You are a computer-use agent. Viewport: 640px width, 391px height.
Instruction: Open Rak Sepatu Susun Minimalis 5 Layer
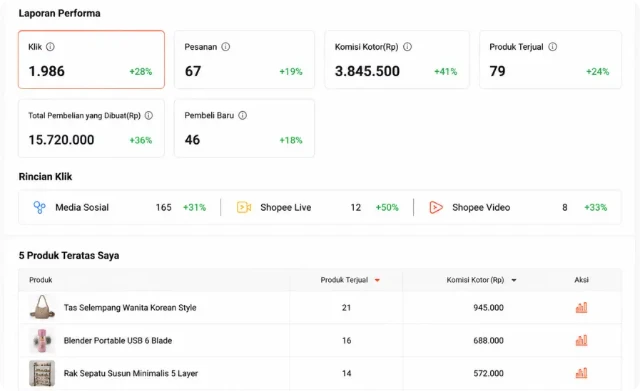(x=131, y=373)
